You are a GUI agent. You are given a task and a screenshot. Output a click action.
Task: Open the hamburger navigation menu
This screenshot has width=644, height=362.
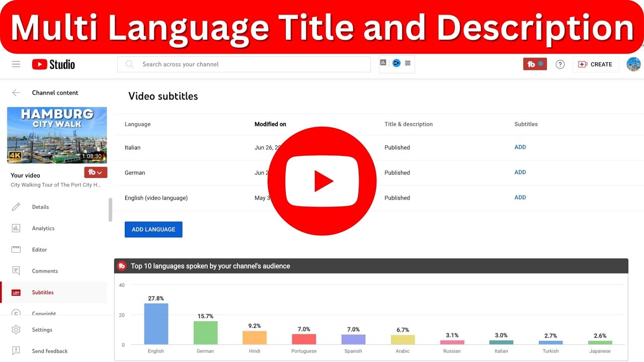point(16,64)
